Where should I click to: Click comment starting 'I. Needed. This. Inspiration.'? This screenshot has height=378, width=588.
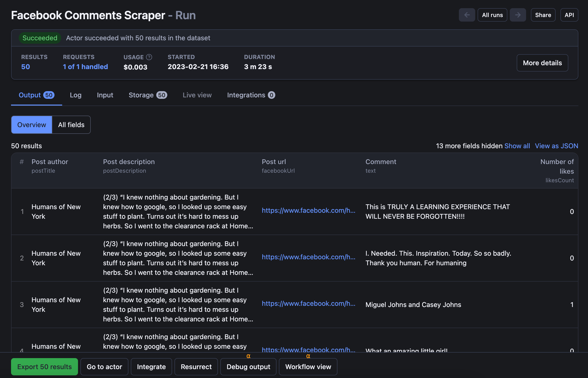(x=438, y=258)
